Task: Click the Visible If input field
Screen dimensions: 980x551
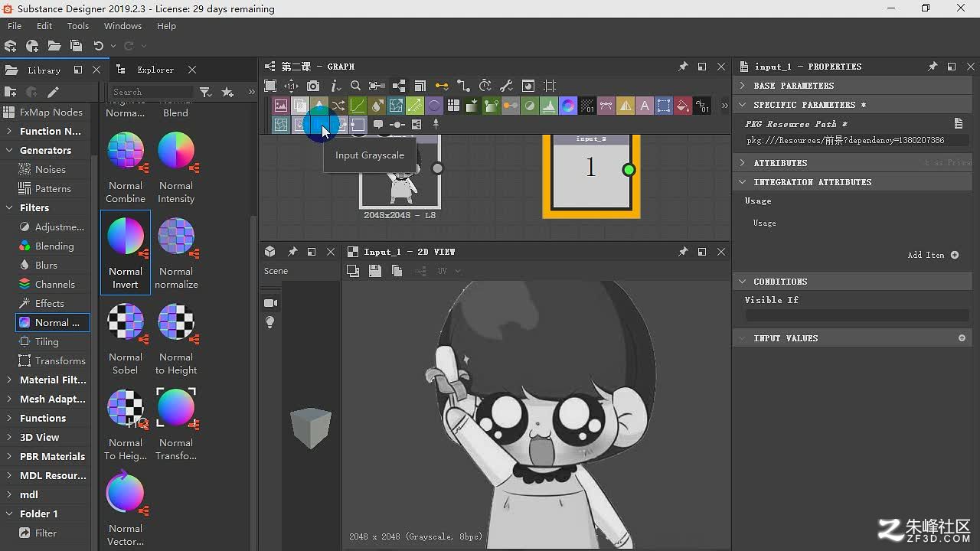Action: pos(857,315)
